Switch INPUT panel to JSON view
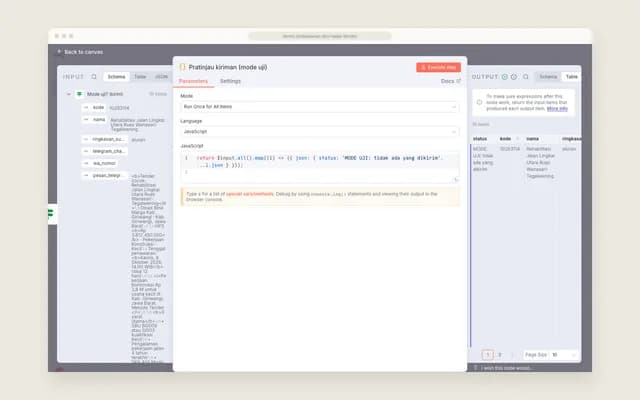Viewport: 640px width, 400px height. click(161, 77)
